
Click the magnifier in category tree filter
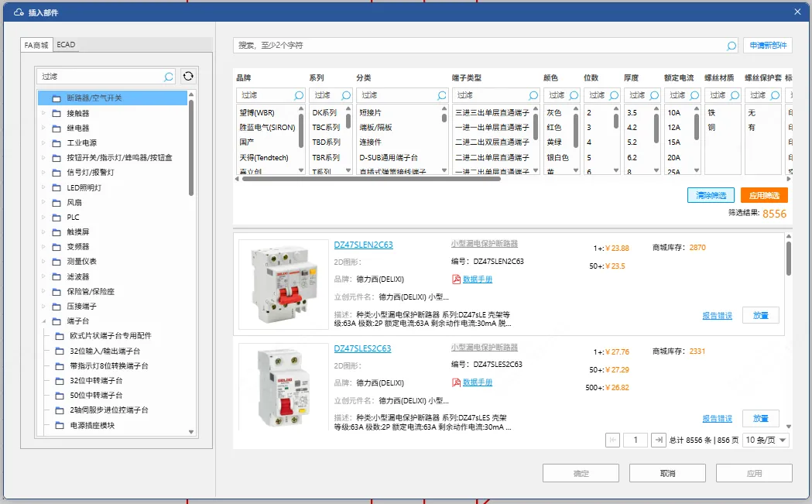point(169,77)
